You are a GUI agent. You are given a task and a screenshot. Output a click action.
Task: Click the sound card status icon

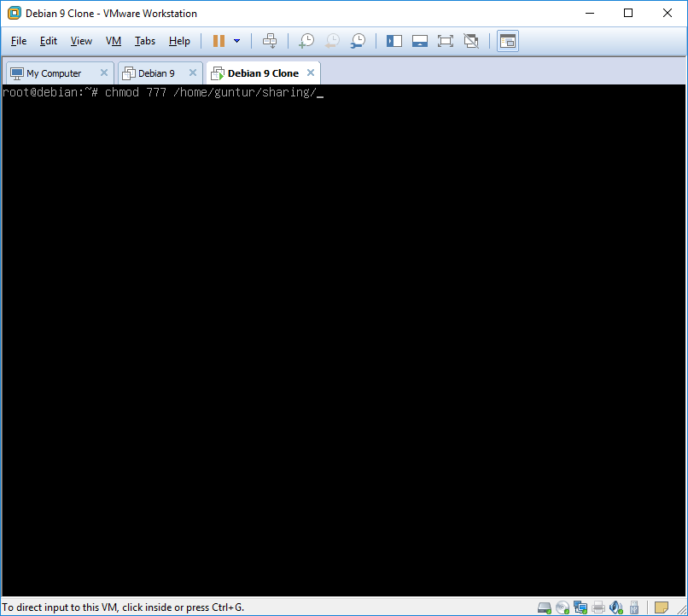(x=616, y=607)
